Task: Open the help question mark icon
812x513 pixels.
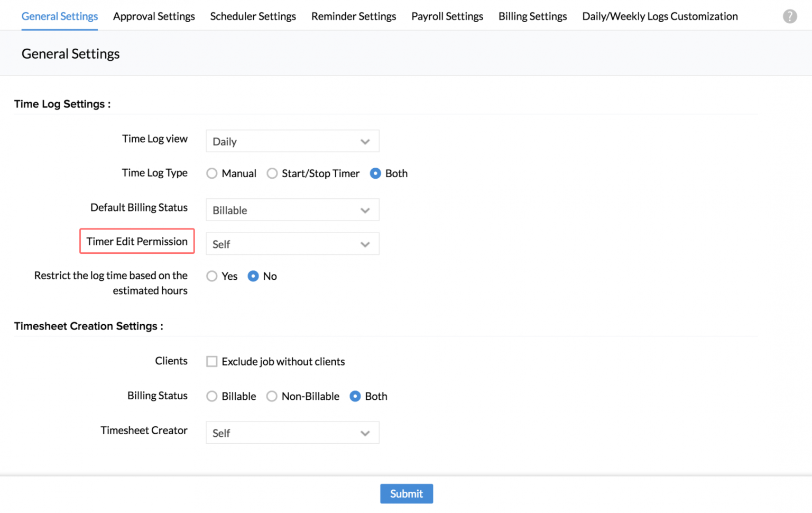Action: [x=790, y=16]
